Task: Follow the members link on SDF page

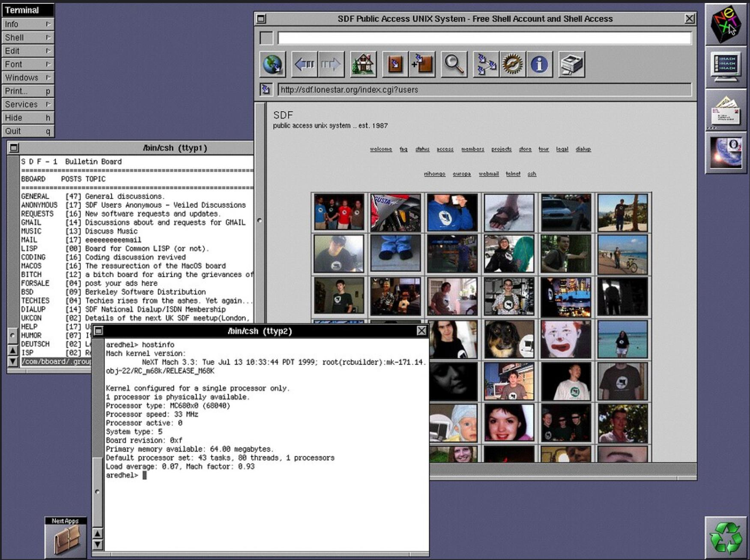Action: 472,149
